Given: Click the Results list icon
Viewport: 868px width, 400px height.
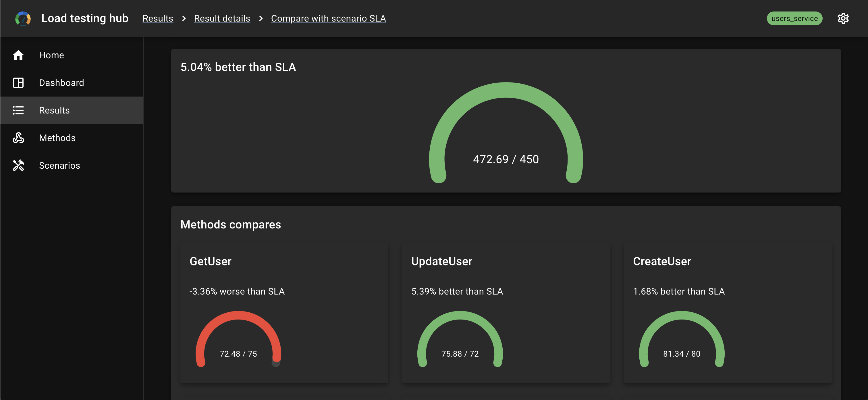Looking at the screenshot, I should click(x=18, y=110).
